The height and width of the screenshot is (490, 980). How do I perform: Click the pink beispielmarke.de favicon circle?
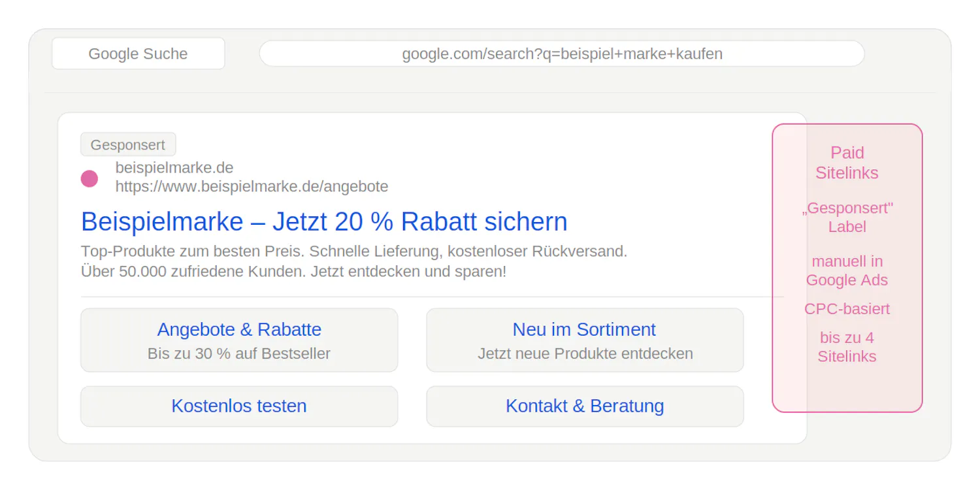coord(90,178)
